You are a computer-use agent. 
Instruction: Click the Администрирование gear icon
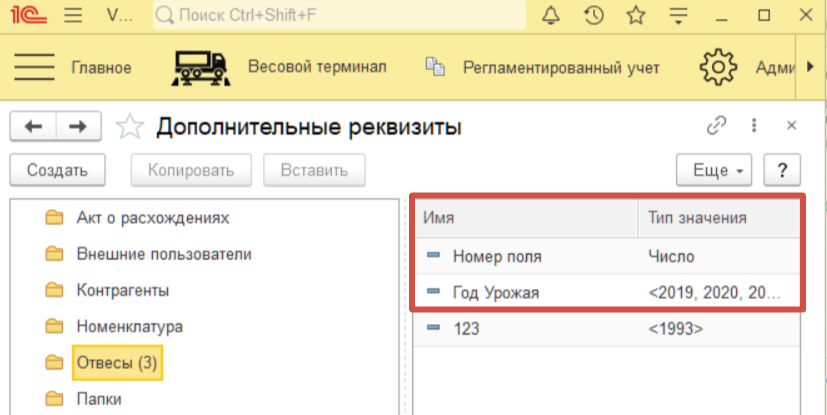click(x=717, y=67)
